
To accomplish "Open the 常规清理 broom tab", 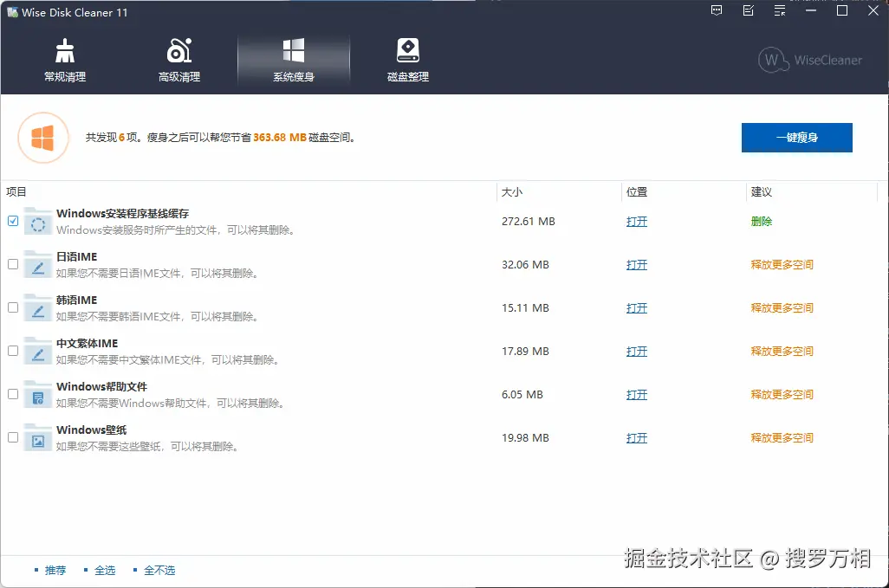I will [x=65, y=61].
